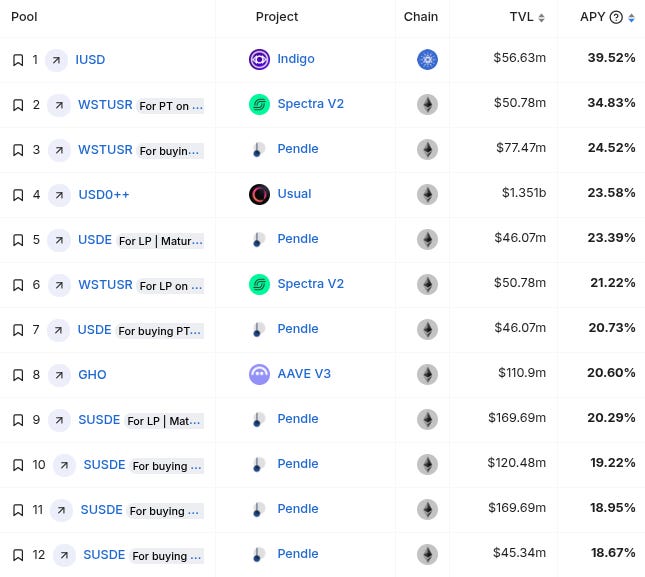The image size is (645, 577).
Task: Click the APY help question mark icon
Action: click(x=616, y=17)
